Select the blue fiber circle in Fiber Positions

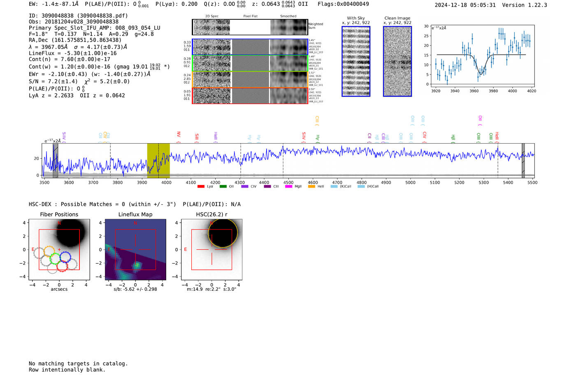point(65,257)
